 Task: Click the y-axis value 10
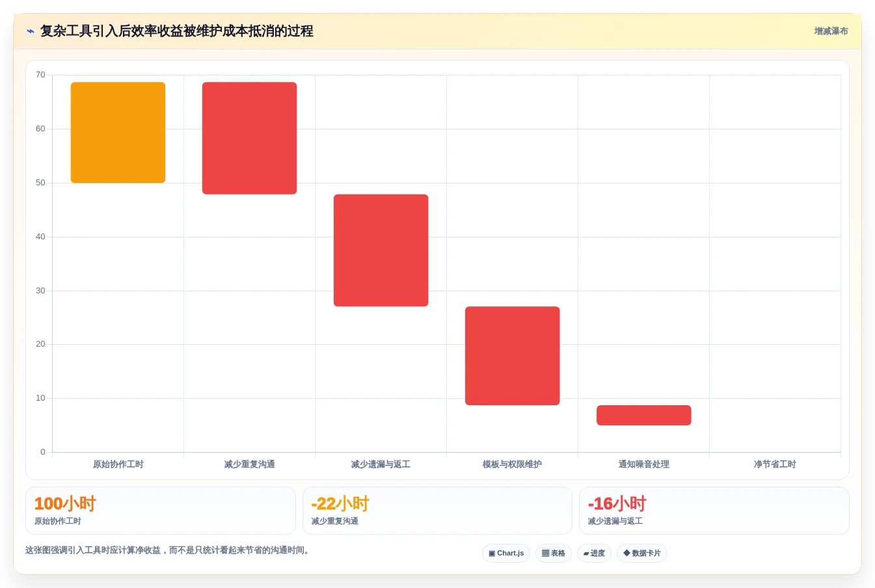[40, 398]
